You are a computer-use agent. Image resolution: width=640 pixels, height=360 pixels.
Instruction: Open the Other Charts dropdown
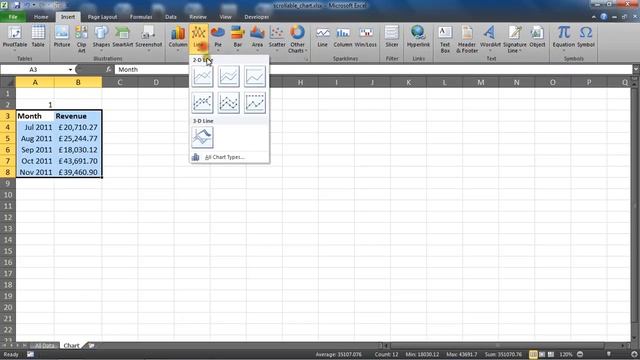click(298, 39)
